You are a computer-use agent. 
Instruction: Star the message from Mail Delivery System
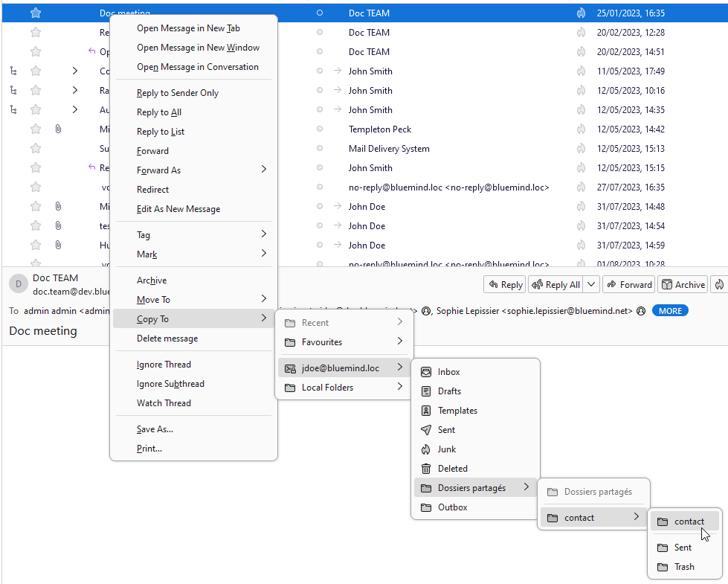36,149
